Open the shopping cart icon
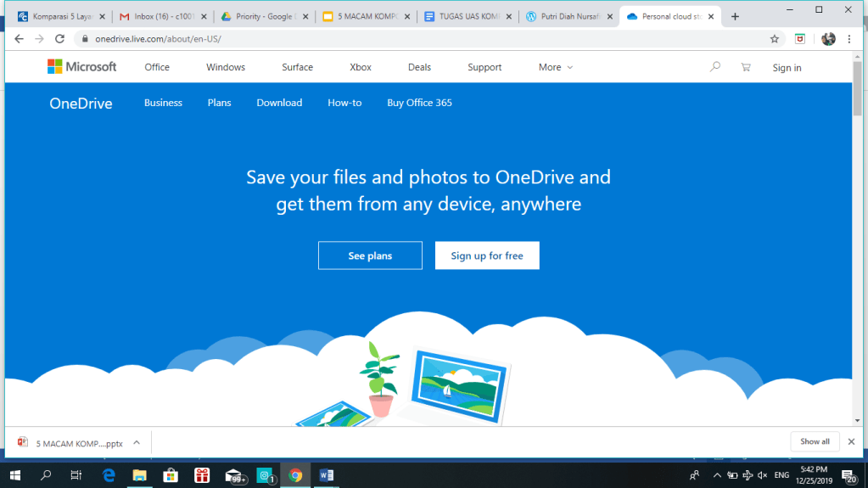Image resolution: width=868 pixels, height=488 pixels. (x=745, y=67)
